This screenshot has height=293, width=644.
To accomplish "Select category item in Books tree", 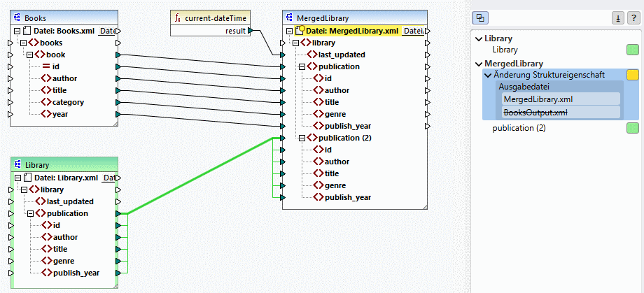I will tap(68, 102).
